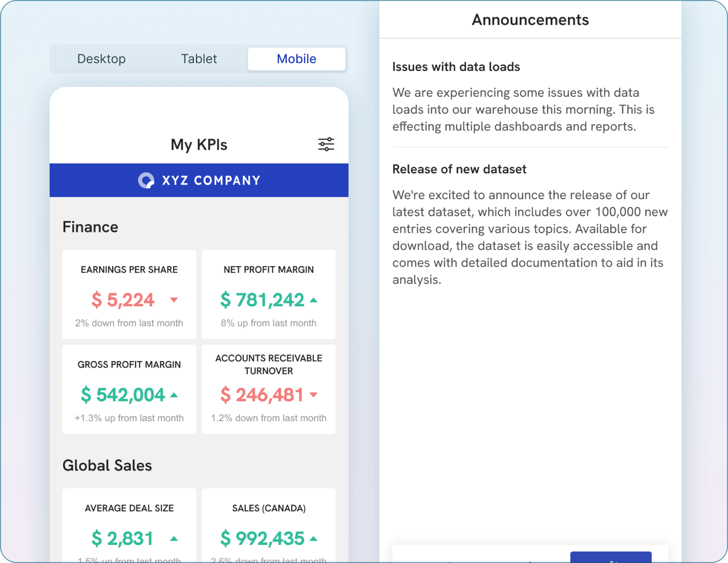Open the 'Release of new dataset' announcement
The image size is (728, 563).
pyautogui.click(x=459, y=169)
